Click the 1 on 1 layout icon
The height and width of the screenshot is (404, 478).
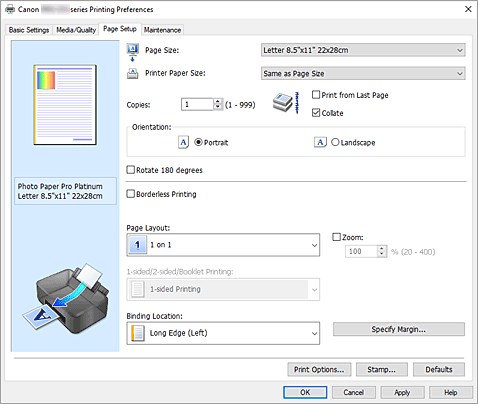click(137, 245)
